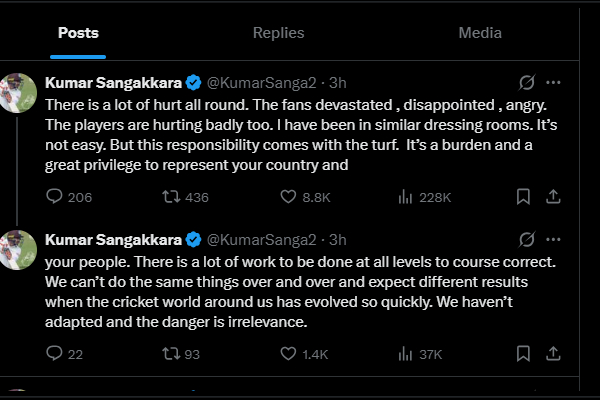
Task: Bookmark the first post about hurt all round
Action: pos(523,197)
